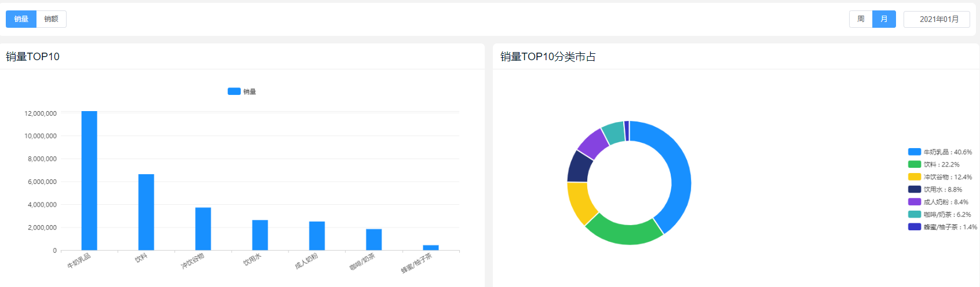Toggle 咖啡/奶茶 teal legend entry

[x=939, y=214]
